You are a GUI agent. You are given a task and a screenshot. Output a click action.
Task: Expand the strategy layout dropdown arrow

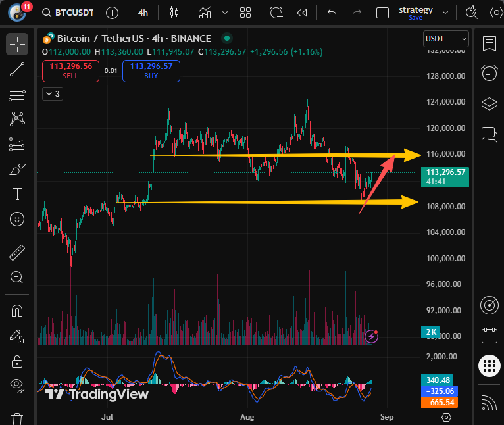pos(445,13)
